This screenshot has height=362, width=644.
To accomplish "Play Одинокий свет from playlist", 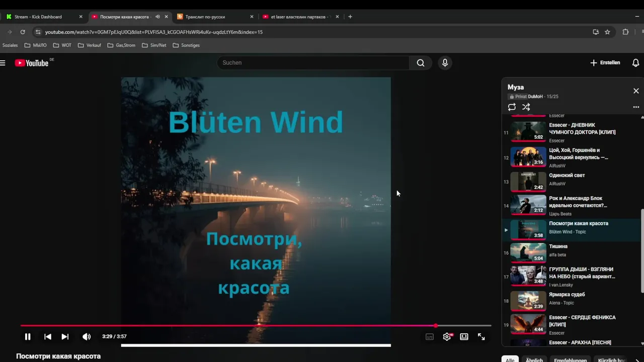I will tap(571, 181).
